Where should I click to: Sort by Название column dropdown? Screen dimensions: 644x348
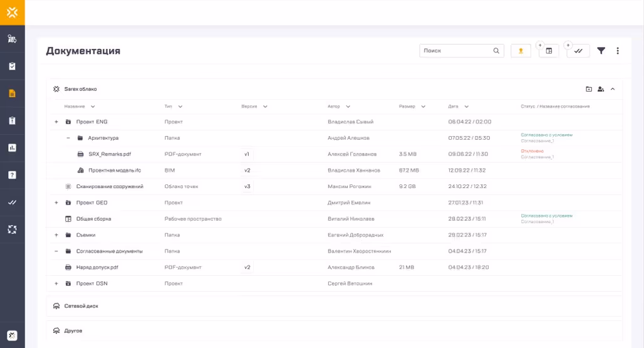(93, 107)
